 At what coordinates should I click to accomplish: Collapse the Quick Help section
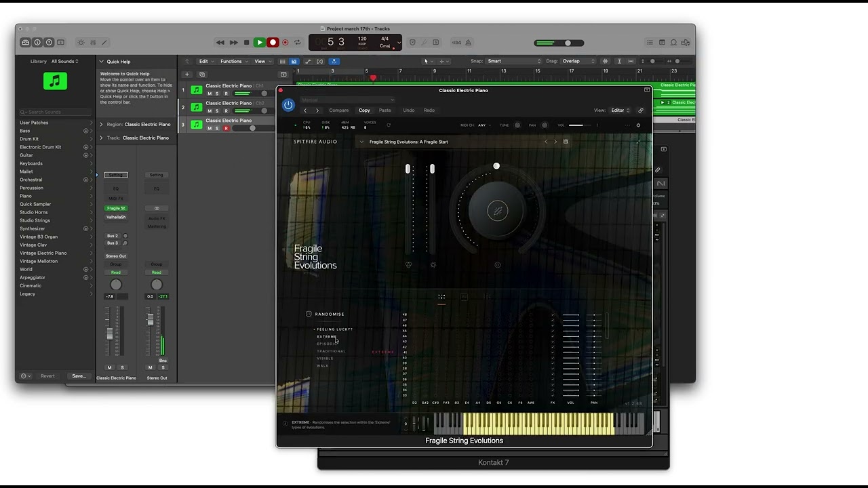pos(101,62)
